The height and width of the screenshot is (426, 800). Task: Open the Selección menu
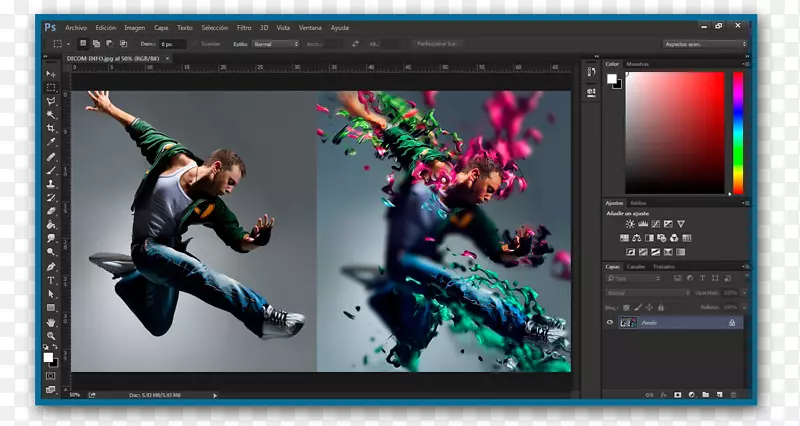pyautogui.click(x=215, y=28)
